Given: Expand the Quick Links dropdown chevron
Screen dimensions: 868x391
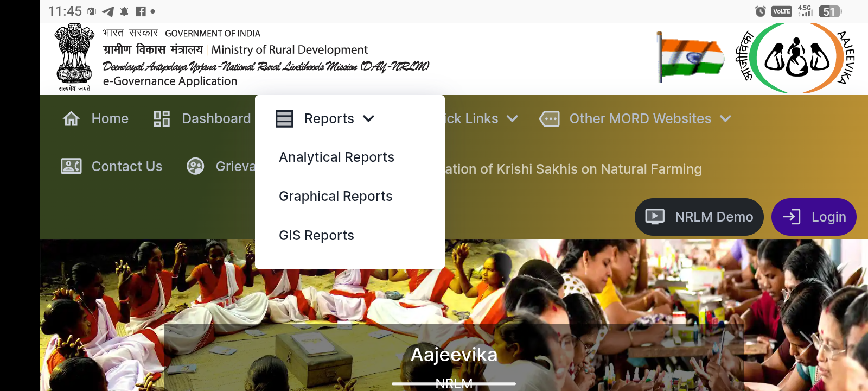Looking at the screenshot, I should [513, 118].
